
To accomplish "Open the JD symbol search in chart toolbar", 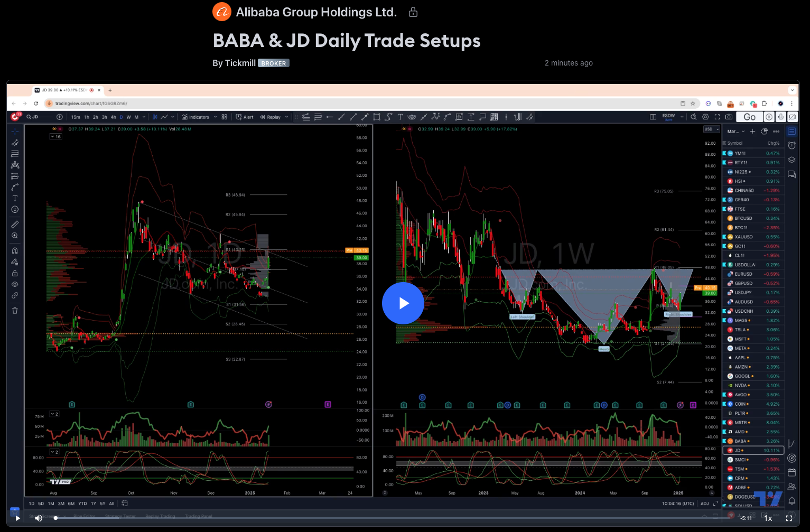I will click(33, 117).
